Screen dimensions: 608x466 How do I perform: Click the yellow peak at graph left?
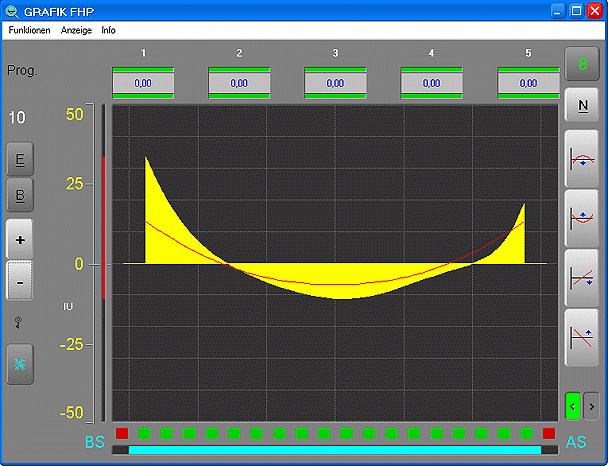[x=146, y=160]
